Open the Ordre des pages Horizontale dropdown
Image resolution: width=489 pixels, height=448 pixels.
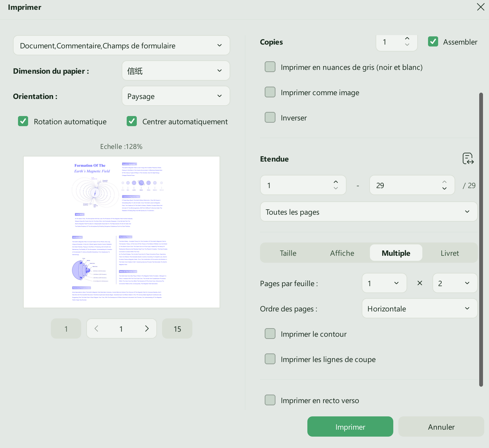420,308
